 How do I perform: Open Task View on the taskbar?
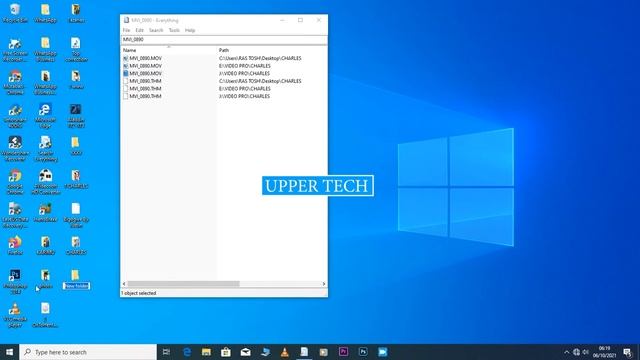(166, 352)
